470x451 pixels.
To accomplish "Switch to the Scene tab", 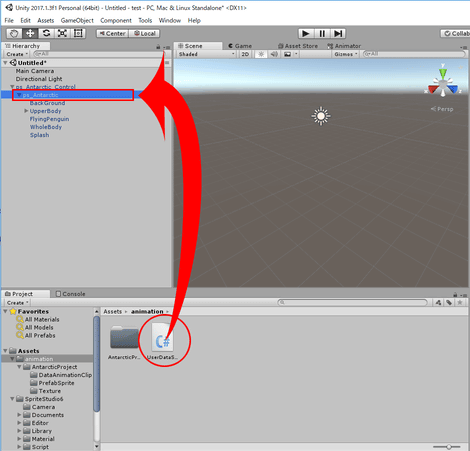I will [x=198, y=46].
